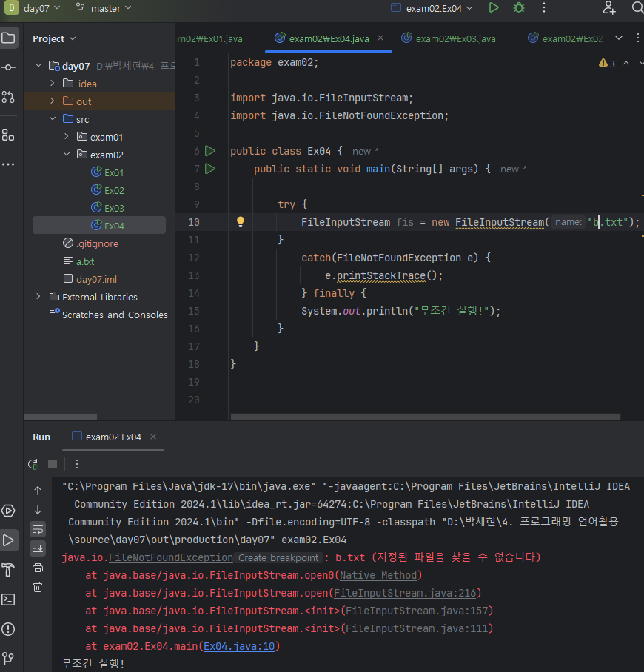Click the Rerun icon in Run panel
Screen dimensions: 644x672
pyautogui.click(x=33, y=464)
